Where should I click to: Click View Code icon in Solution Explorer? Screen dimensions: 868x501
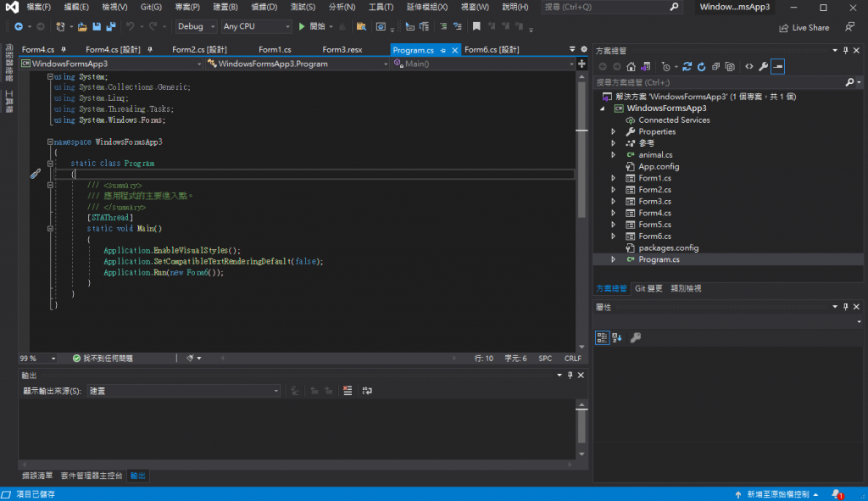tap(748, 66)
